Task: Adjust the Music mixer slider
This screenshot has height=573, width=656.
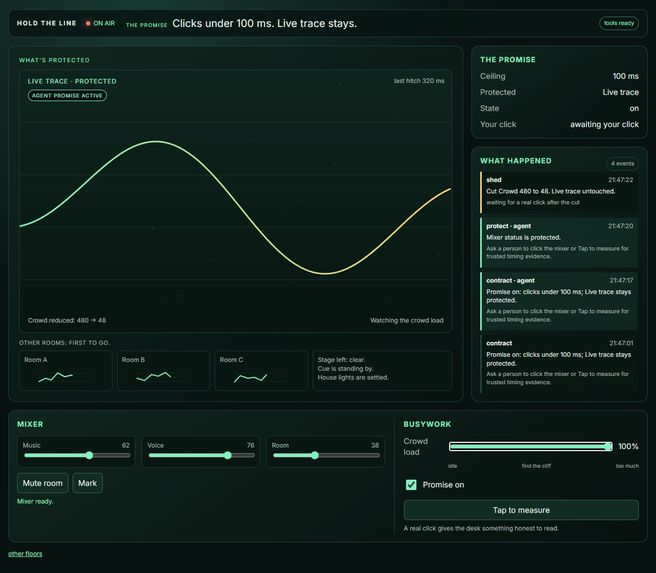Action: (x=77, y=455)
